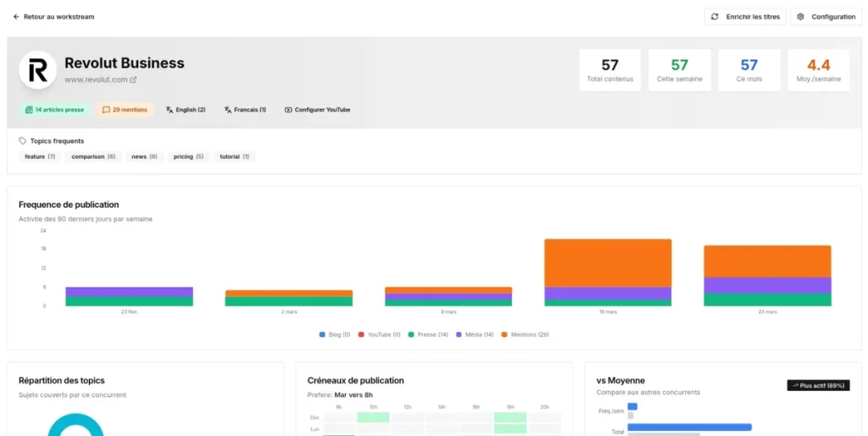
Task: Open www.revolut.com link
Action: (x=97, y=80)
